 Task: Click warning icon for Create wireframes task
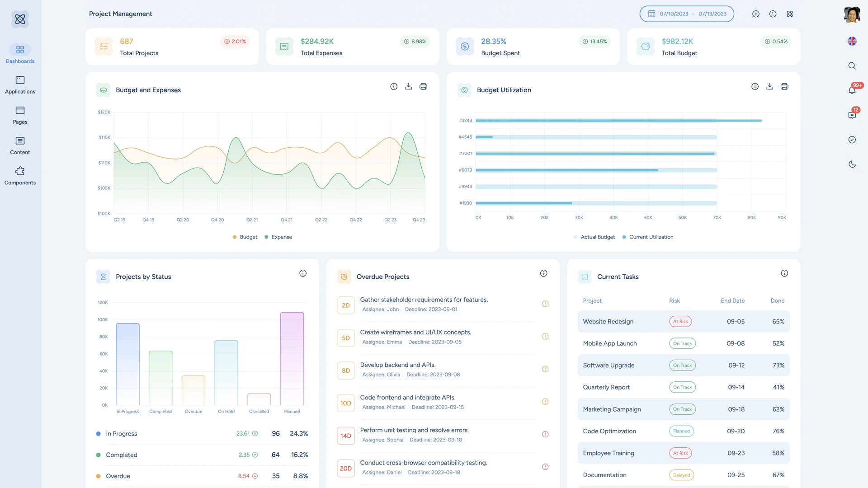tap(545, 337)
